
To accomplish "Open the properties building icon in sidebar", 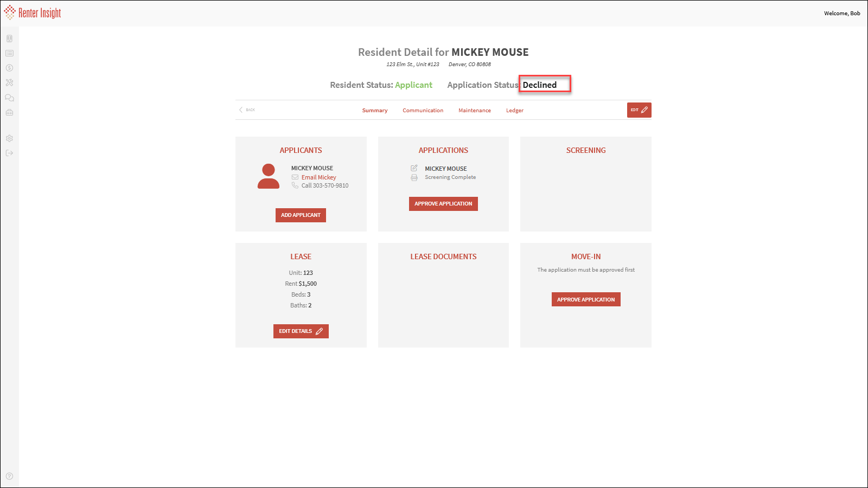I will point(9,38).
